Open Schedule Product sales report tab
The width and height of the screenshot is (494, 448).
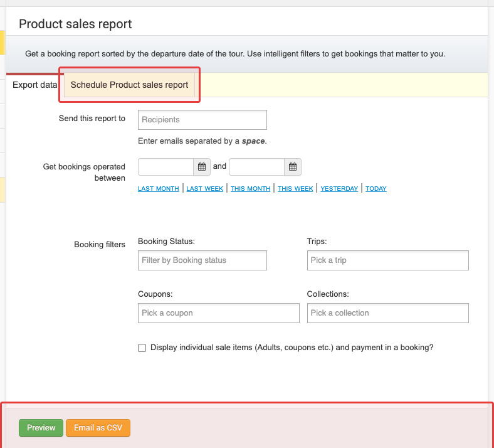tap(129, 85)
